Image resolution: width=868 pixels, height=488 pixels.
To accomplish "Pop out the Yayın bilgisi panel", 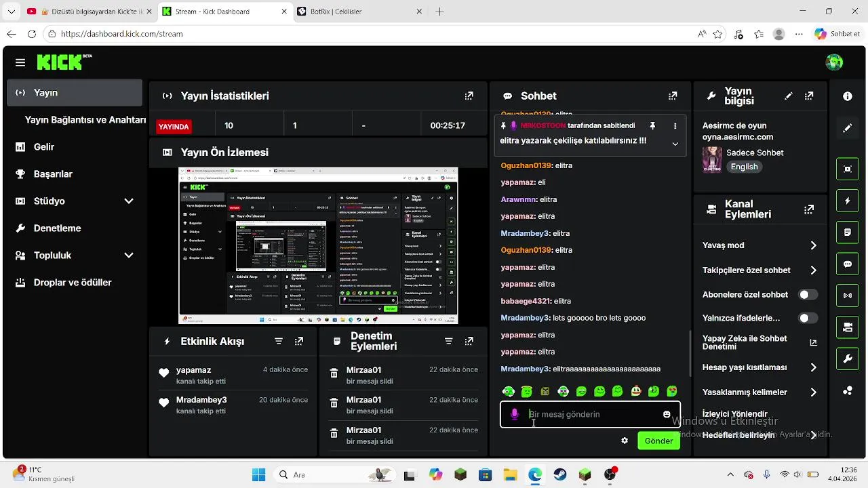I will click(x=809, y=96).
